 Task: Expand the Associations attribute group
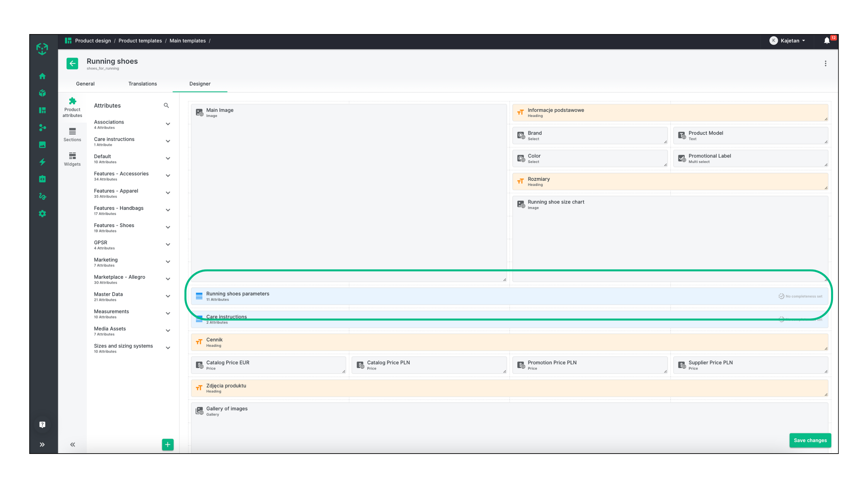(168, 124)
